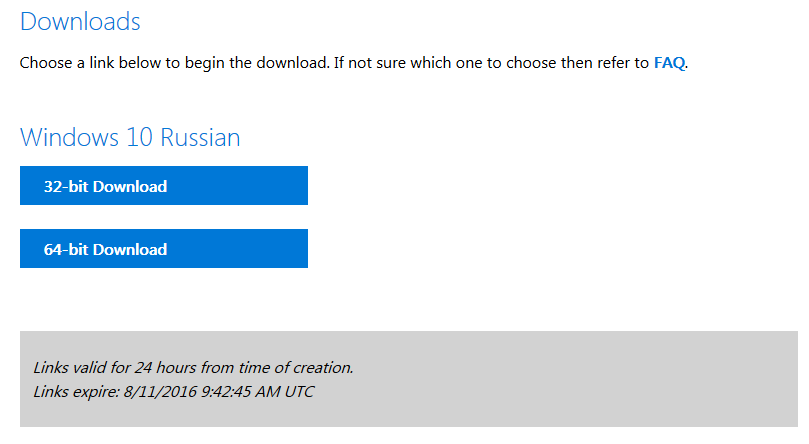Click the "Links valid for 24 hours" line
Screen dimensions: 809x444
[193, 367]
